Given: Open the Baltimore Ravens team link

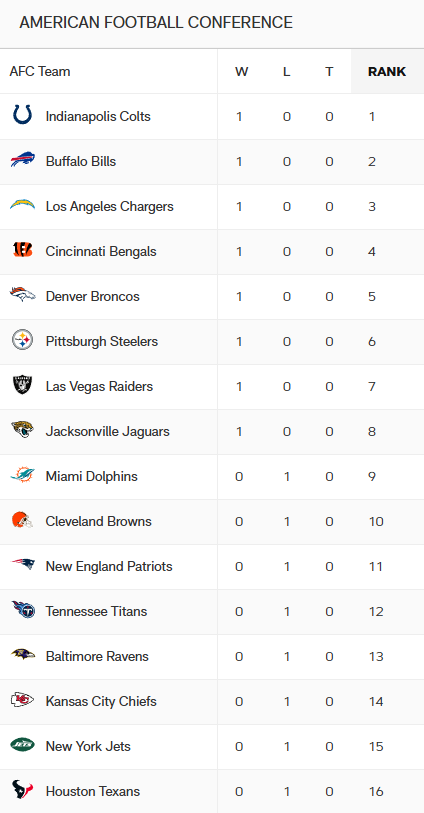Looking at the screenshot, I should point(97,656).
